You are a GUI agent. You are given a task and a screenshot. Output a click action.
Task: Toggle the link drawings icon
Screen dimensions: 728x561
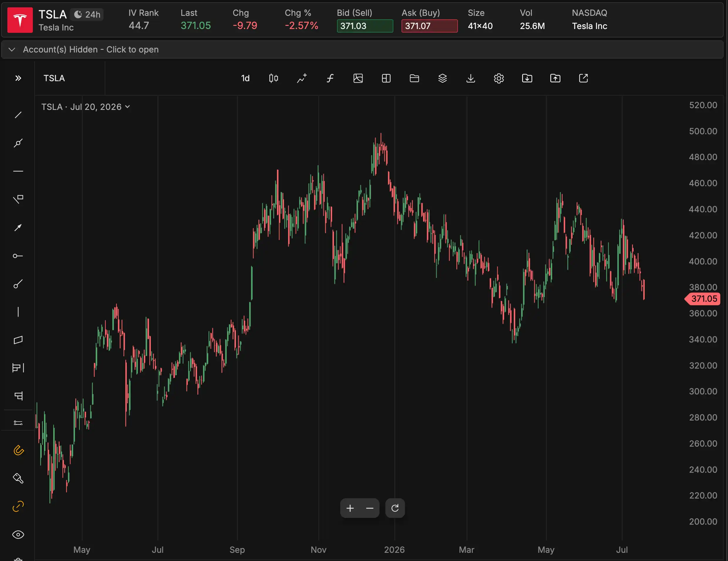pos(18,506)
